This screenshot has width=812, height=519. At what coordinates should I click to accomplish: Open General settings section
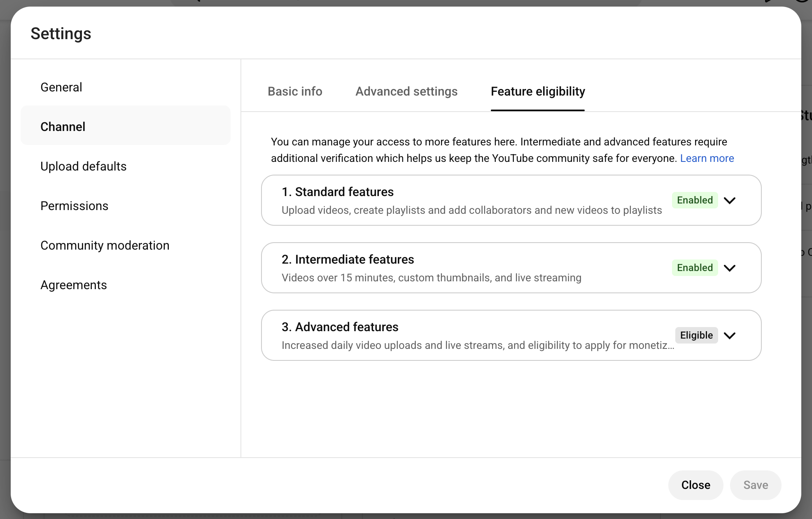61,87
